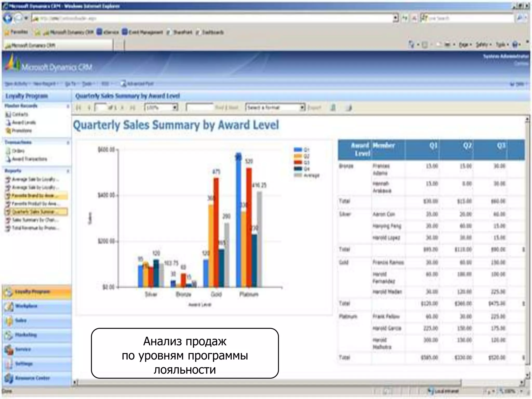
Task: Open the Select a format dropdown
Action: [302, 108]
